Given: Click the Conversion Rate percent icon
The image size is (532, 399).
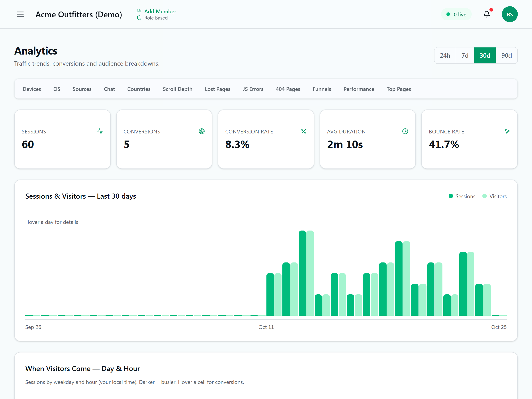Looking at the screenshot, I should (x=304, y=131).
